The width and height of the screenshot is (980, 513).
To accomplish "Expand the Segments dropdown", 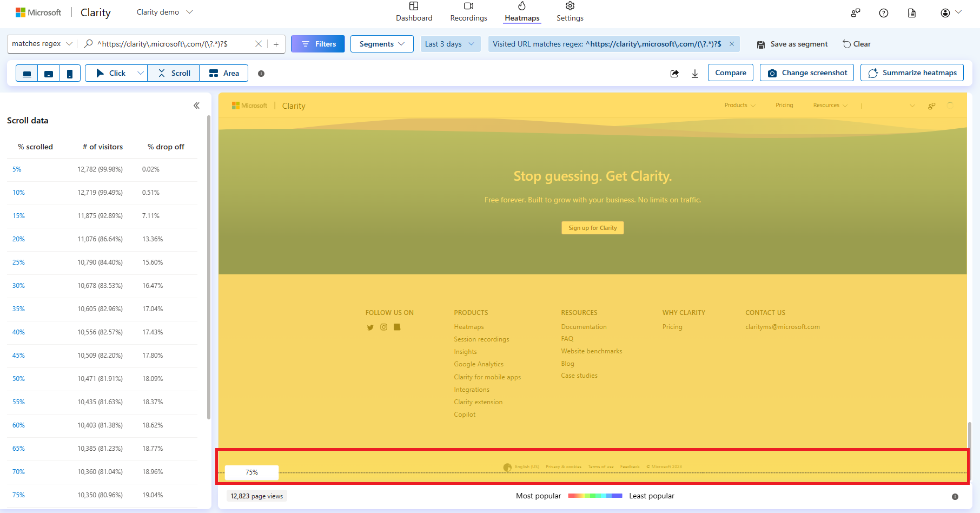I will click(382, 44).
